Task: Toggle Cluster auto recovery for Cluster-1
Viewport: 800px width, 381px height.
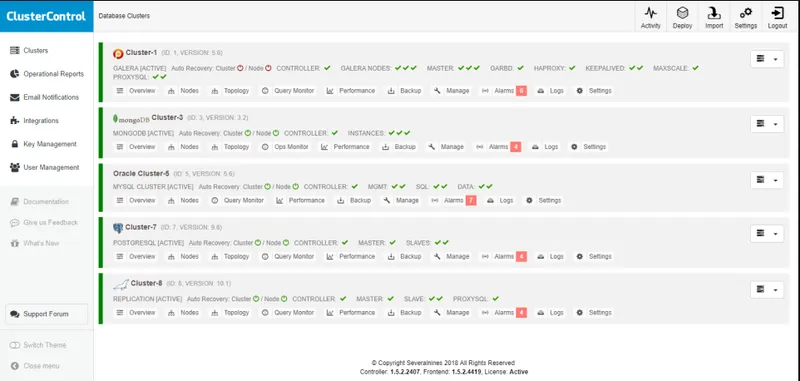Action: click(x=240, y=68)
